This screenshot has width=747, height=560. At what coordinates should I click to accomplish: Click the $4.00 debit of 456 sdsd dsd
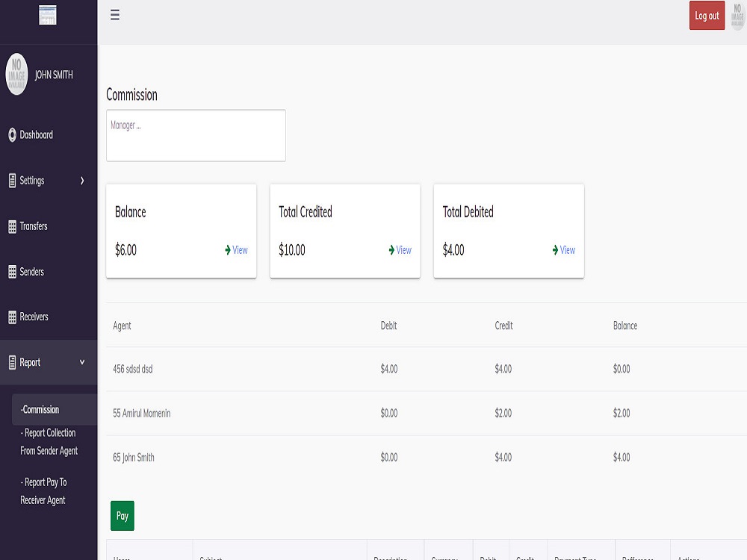coord(388,369)
